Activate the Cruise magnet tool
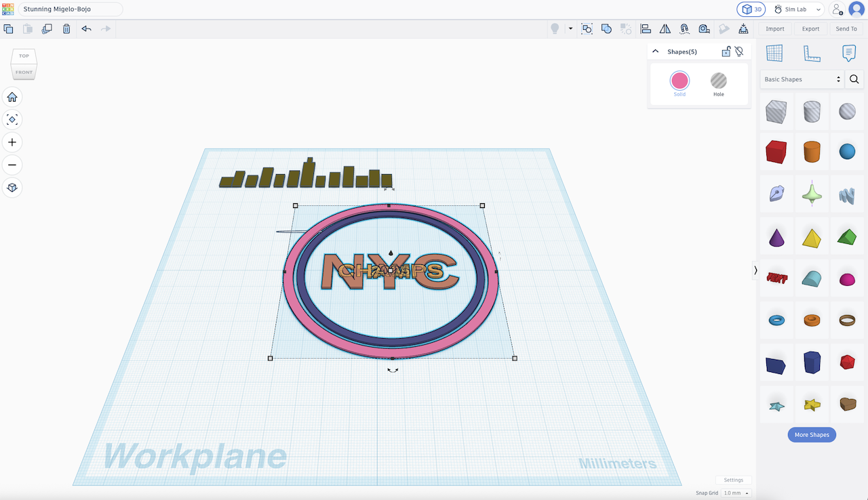 (685, 29)
